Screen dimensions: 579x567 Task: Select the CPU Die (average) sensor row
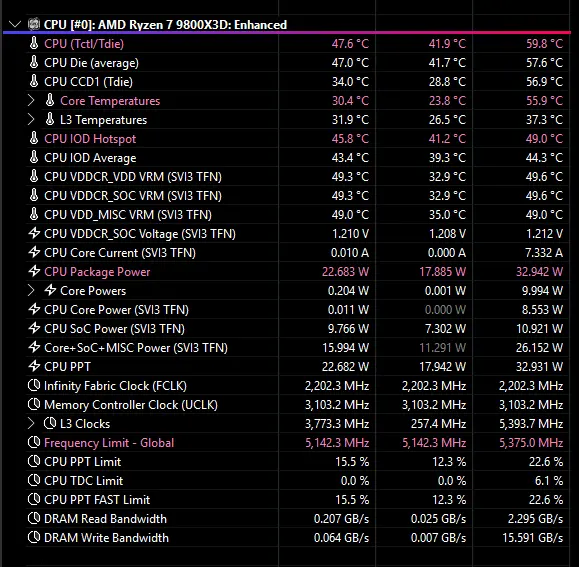coord(297,63)
